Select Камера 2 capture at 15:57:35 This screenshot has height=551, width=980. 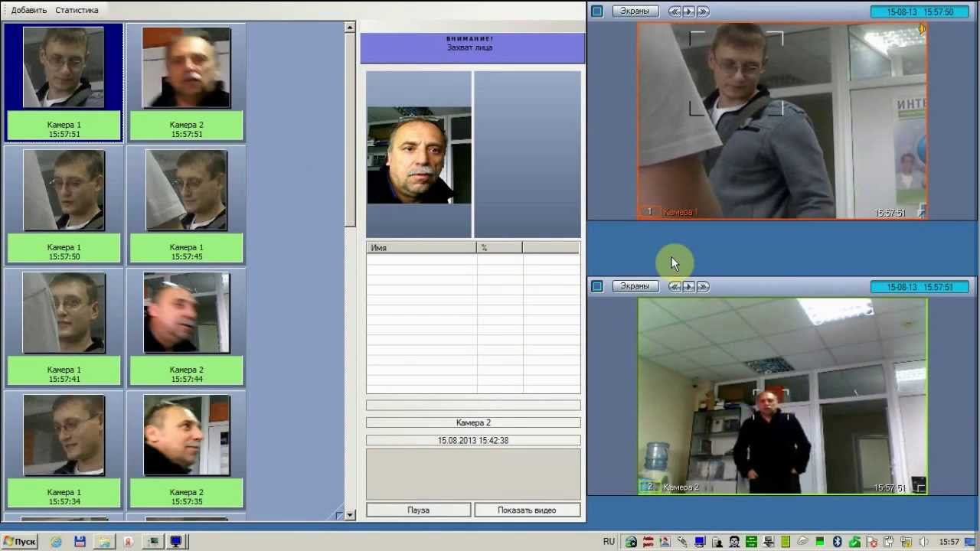186,450
